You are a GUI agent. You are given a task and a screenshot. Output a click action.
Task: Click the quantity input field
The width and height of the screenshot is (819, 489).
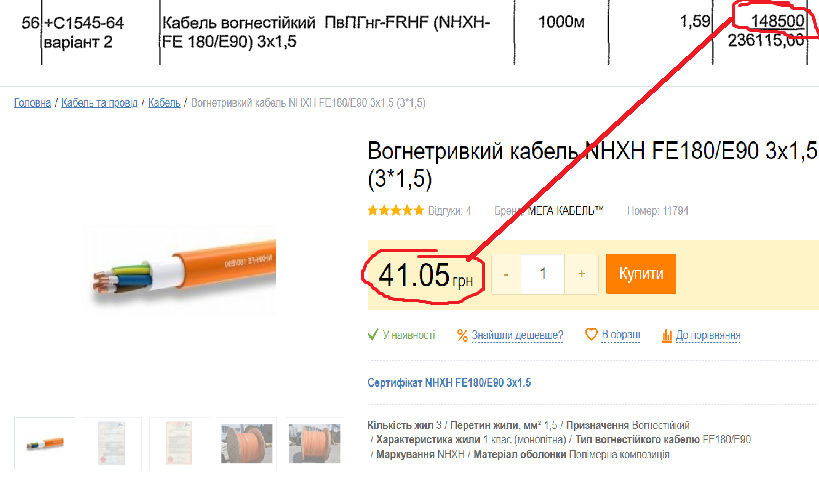tap(543, 274)
